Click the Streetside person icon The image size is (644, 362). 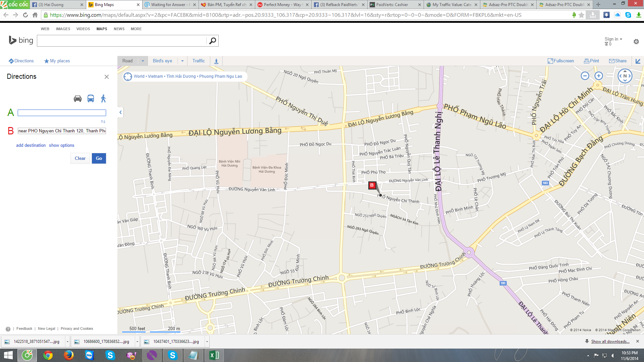point(216,61)
